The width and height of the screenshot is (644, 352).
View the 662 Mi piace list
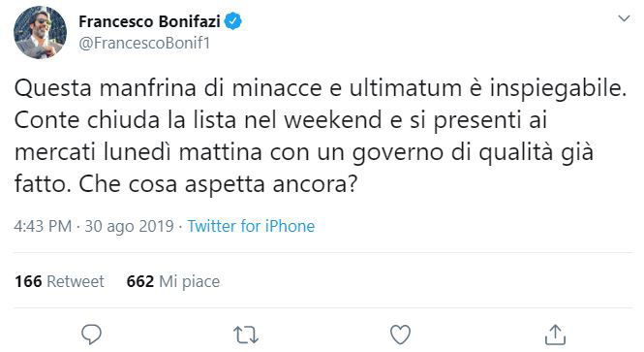click(173, 281)
